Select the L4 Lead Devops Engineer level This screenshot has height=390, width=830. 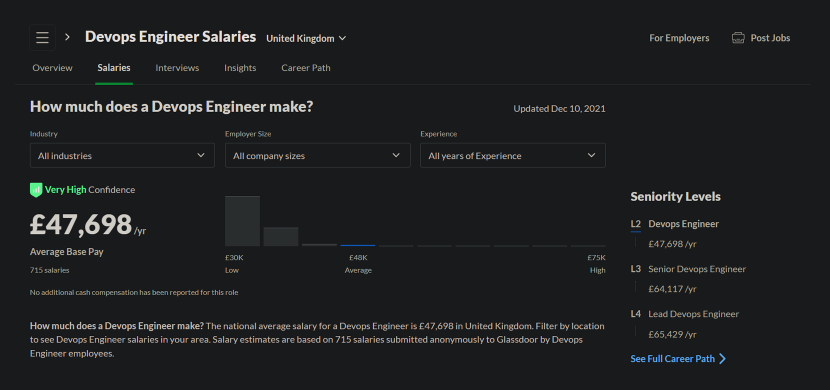tap(685, 314)
